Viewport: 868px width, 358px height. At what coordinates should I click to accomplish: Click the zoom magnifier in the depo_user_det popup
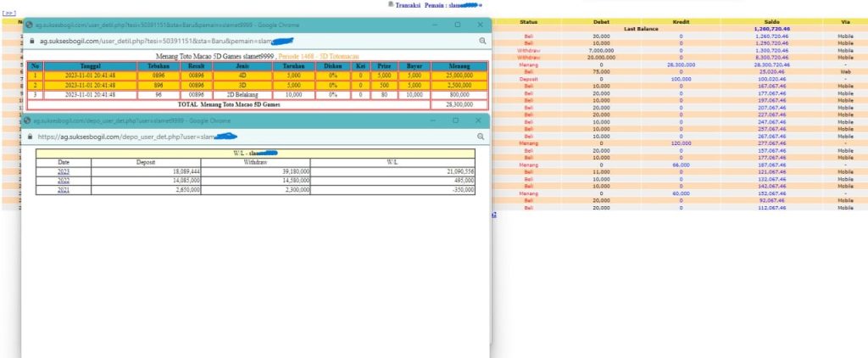(482, 137)
